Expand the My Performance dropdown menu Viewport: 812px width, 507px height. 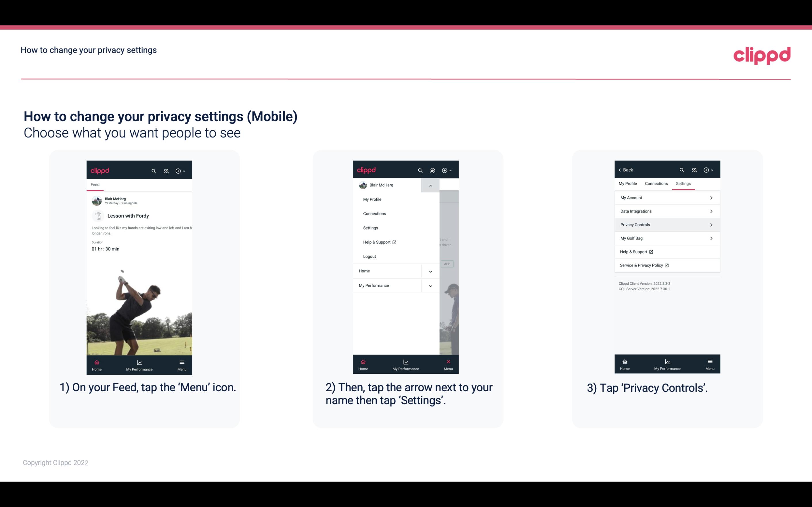click(430, 286)
